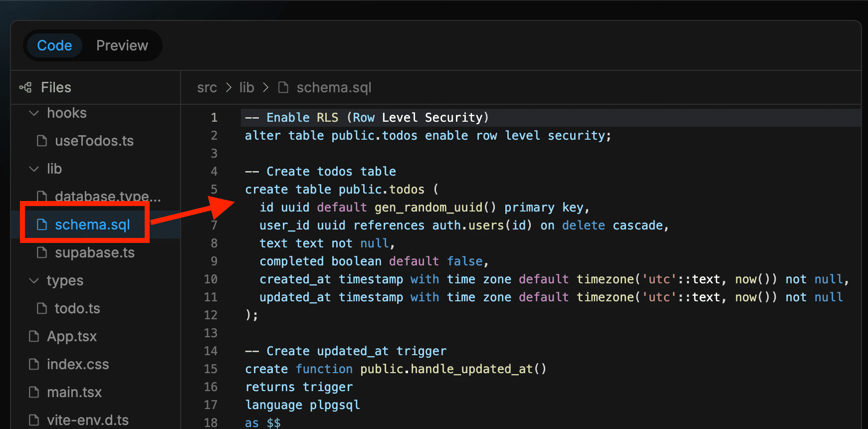Image resolution: width=868 pixels, height=429 pixels.
Task: Switch to the Preview tab
Action: pos(122,45)
